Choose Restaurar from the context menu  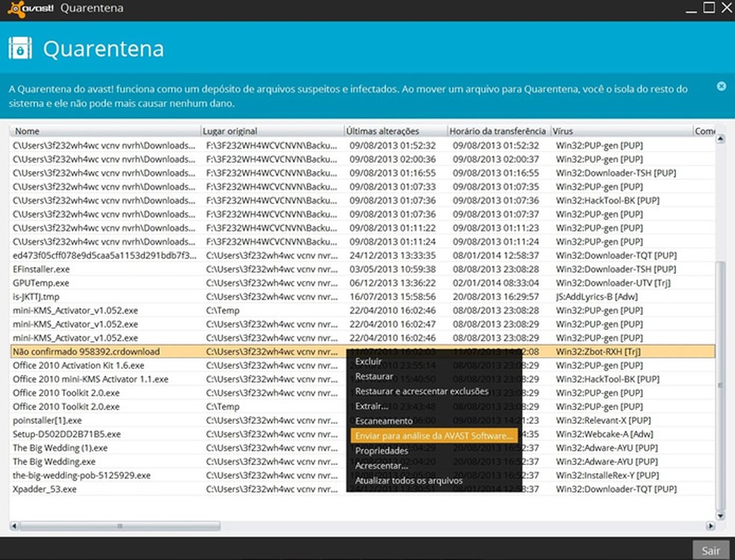click(374, 376)
